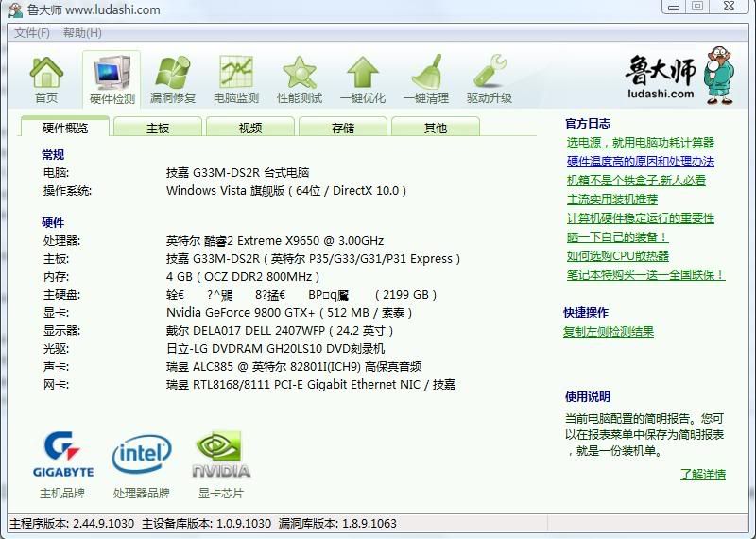Click the 处理器品牌 caption

click(142, 494)
